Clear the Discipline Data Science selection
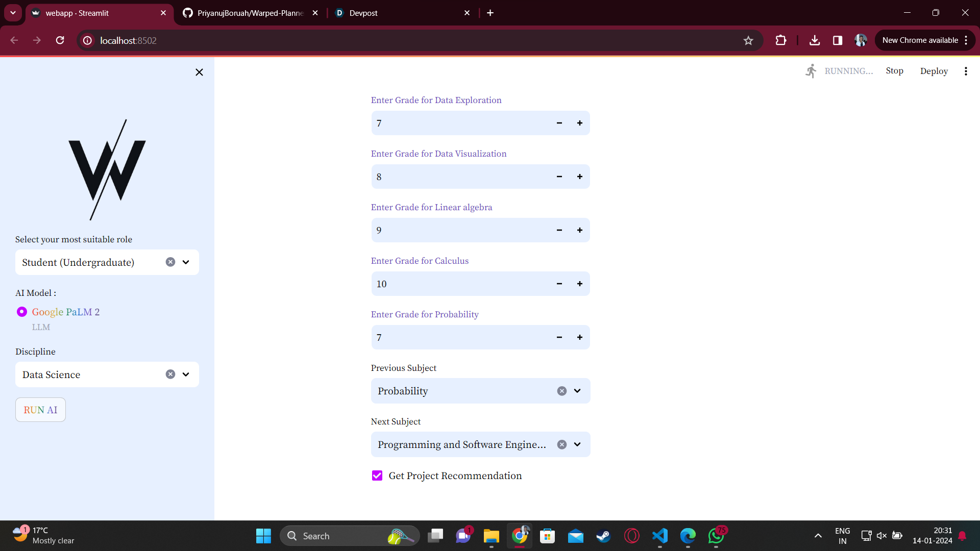Viewport: 980px width, 551px height. click(170, 374)
